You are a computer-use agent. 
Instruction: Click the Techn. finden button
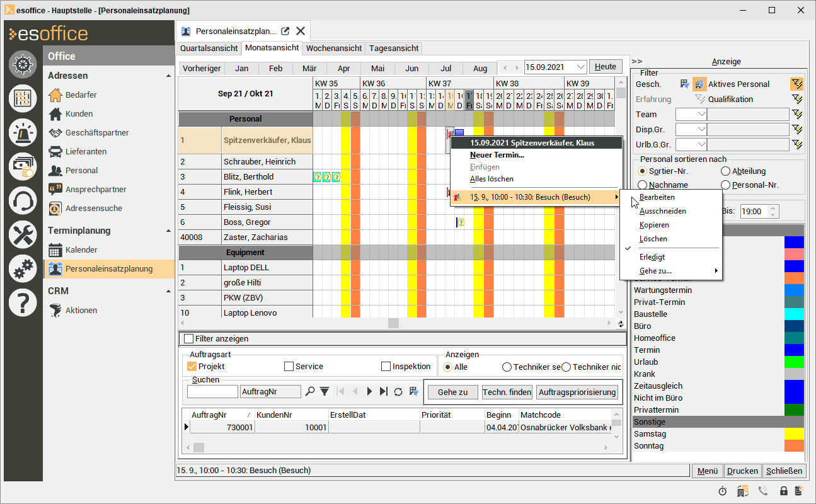pyautogui.click(x=507, y=392)
